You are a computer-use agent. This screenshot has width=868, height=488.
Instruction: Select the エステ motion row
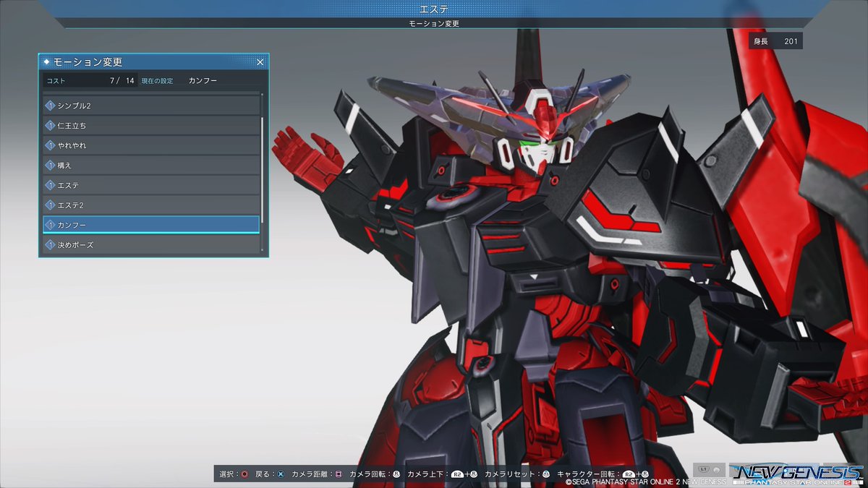(151, 185)
